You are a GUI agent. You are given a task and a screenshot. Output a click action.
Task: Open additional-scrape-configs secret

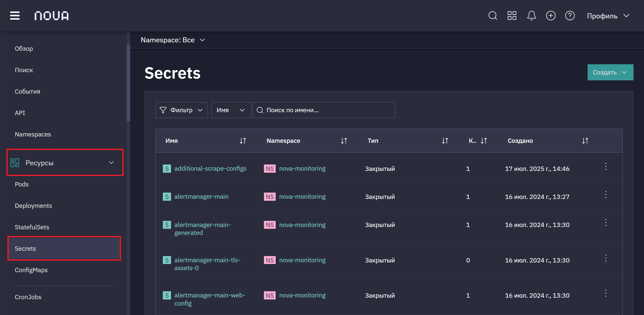point(210,169)
